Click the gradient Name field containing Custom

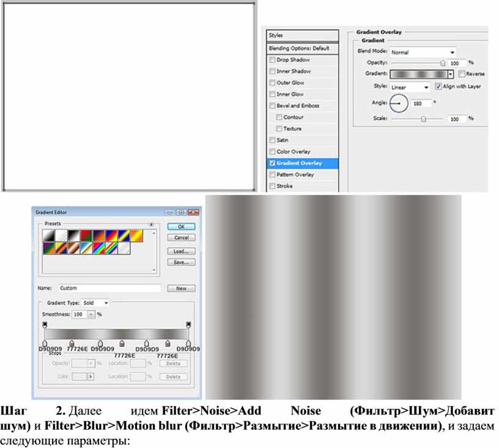pos(110,288)
